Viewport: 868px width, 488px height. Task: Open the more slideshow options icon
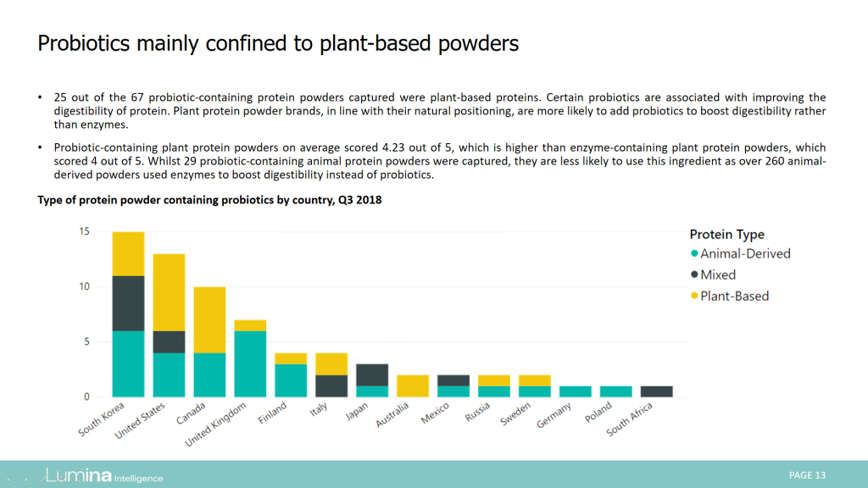click(94, 480)
